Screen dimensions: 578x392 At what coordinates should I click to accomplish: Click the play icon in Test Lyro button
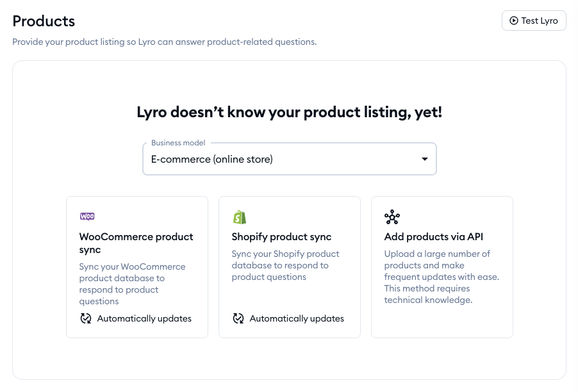coord(513,20)
